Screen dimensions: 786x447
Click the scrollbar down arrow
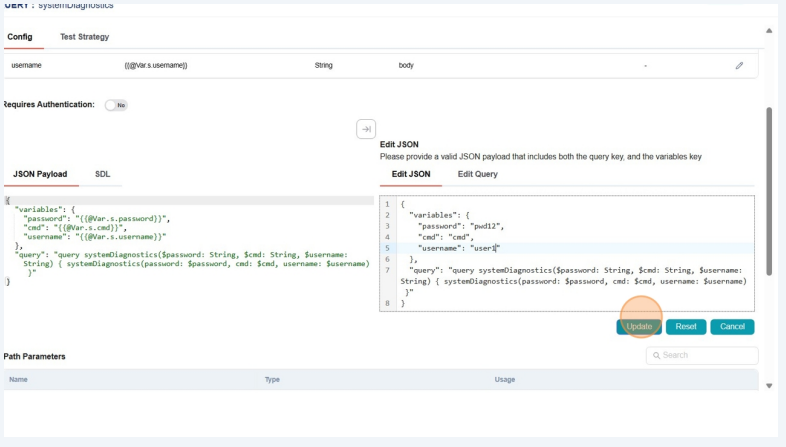[x=769, y=385]
